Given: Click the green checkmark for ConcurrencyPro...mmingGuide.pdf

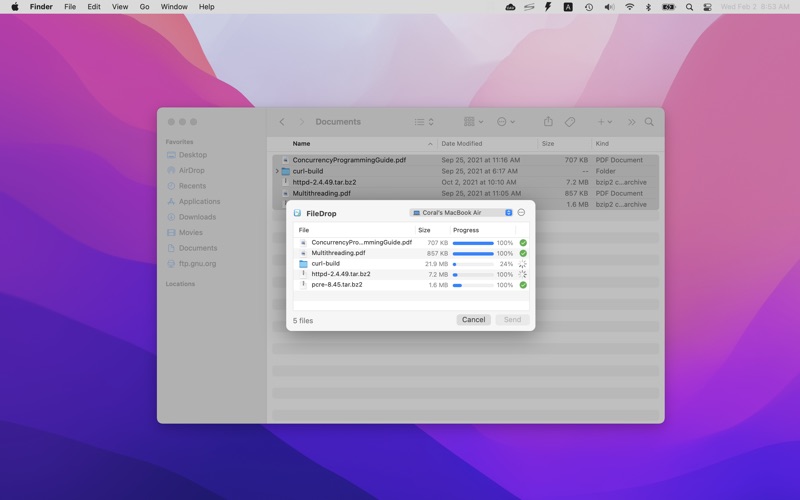Looking at the screenshot, I should coord(523,243).
